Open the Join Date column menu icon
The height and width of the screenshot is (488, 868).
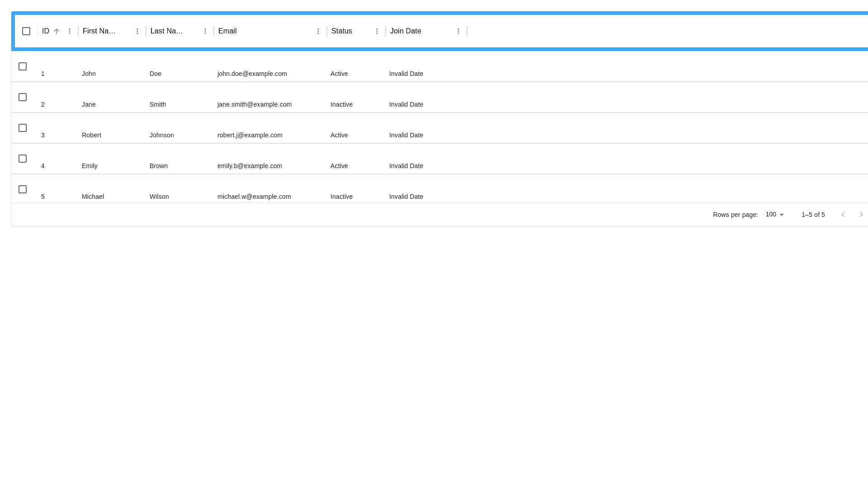tap(458, 31)
